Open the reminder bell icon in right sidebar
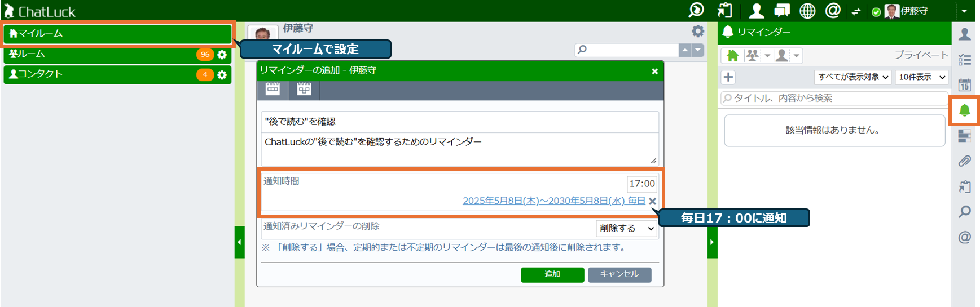Image resolution: width=980 pixels, height=307 pixels. coord(965,110)
